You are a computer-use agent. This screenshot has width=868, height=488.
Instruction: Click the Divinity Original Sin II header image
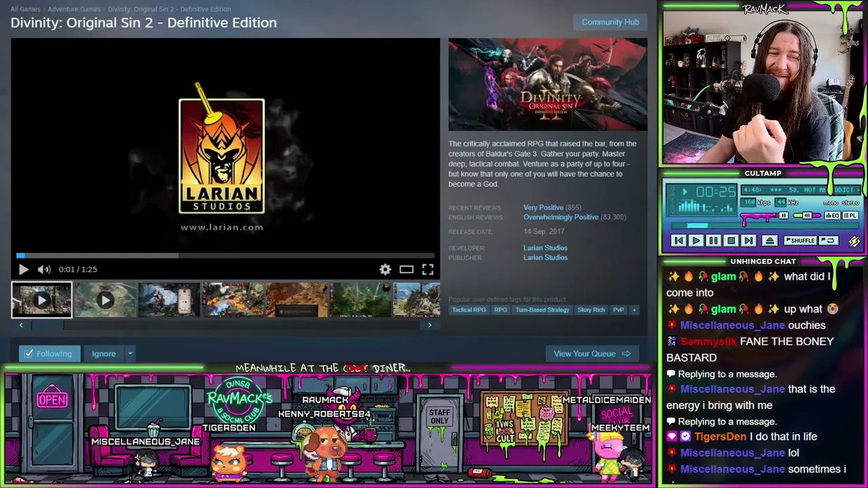click(x=548, y=85)
